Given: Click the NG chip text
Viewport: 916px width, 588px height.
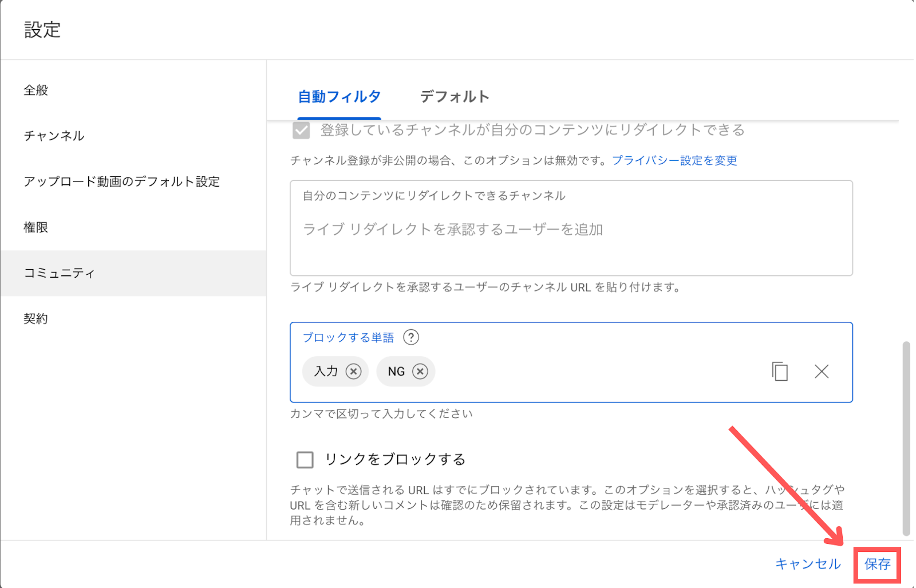Looking at the screenshot, I should tap(396, 372).
